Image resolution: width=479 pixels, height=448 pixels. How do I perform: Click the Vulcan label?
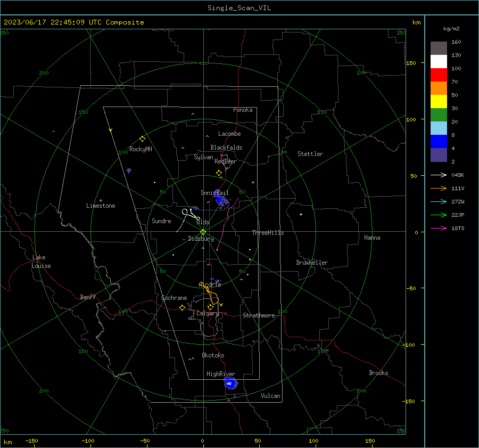[x=270, y=396]
